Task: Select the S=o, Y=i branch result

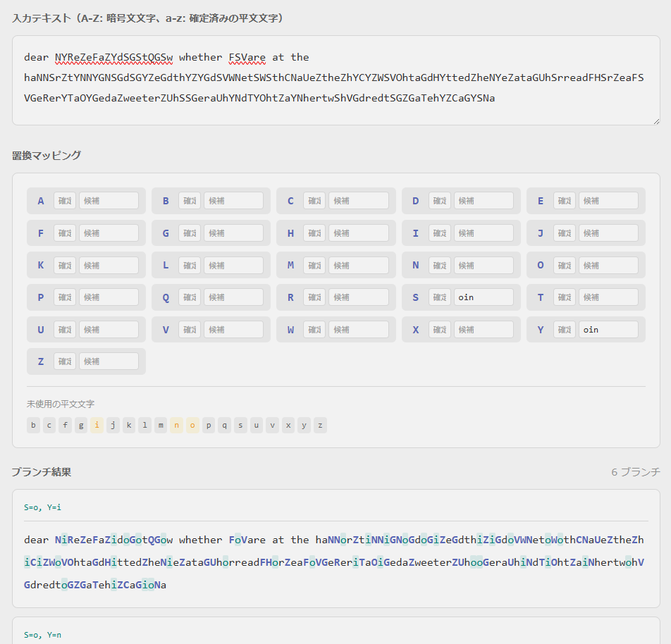Action: tap(335, 548)
